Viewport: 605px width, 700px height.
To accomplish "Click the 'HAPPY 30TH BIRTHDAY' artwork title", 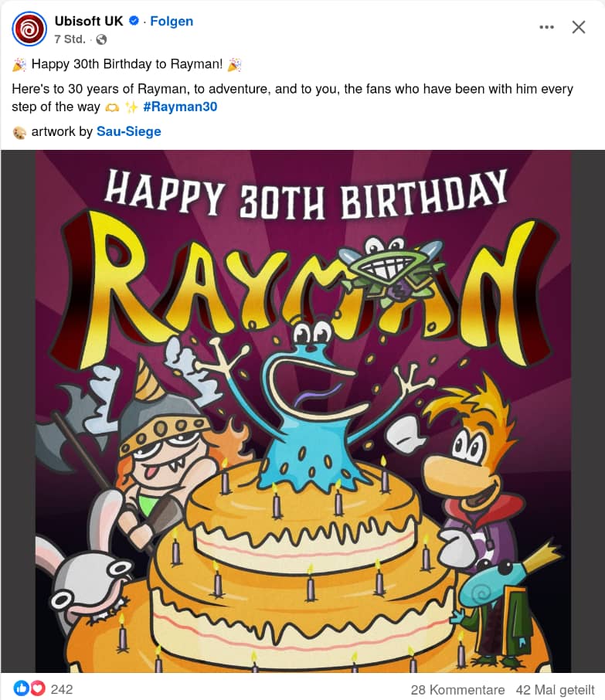I will pos(305,193).
